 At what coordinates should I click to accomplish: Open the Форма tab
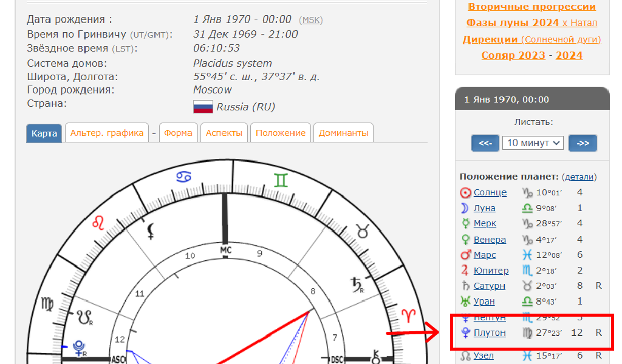(178, 133)
